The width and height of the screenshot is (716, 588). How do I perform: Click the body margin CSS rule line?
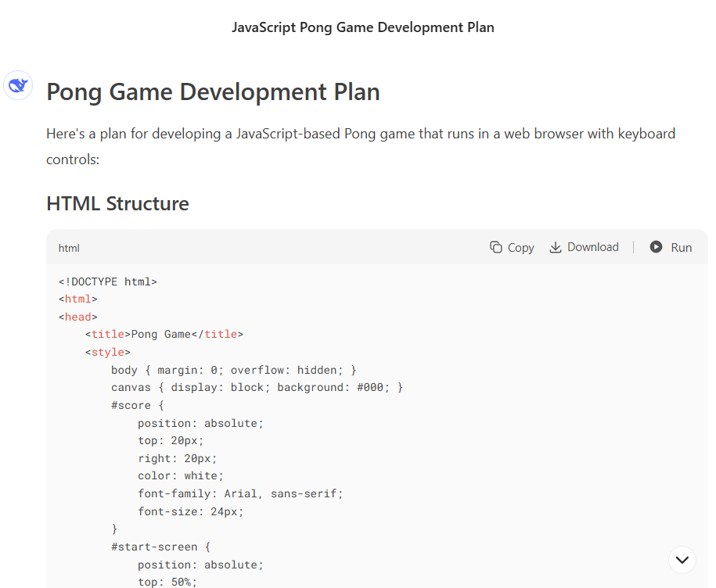coord(233,370)
